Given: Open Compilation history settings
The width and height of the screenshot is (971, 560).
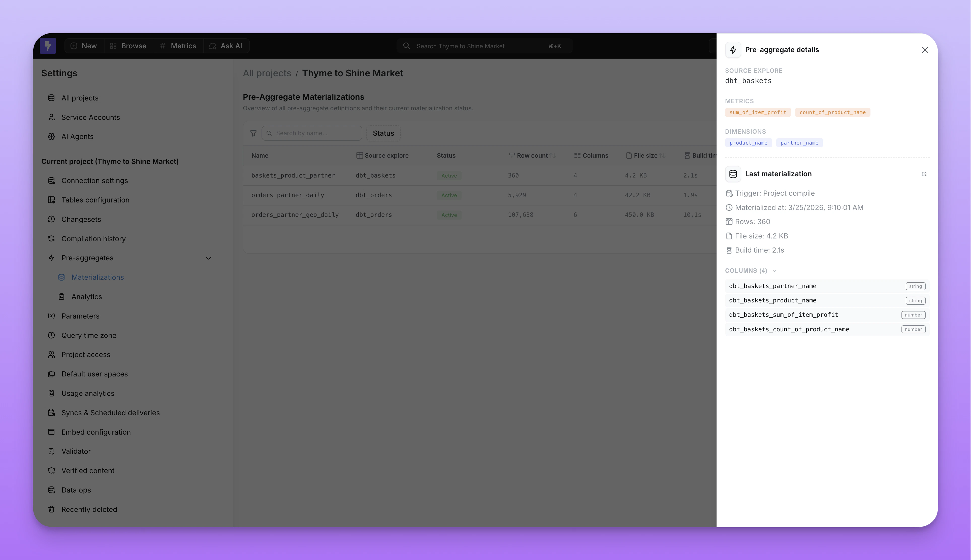Looking at the screenshot, I should pyautogui.click(x=93, y=239).
